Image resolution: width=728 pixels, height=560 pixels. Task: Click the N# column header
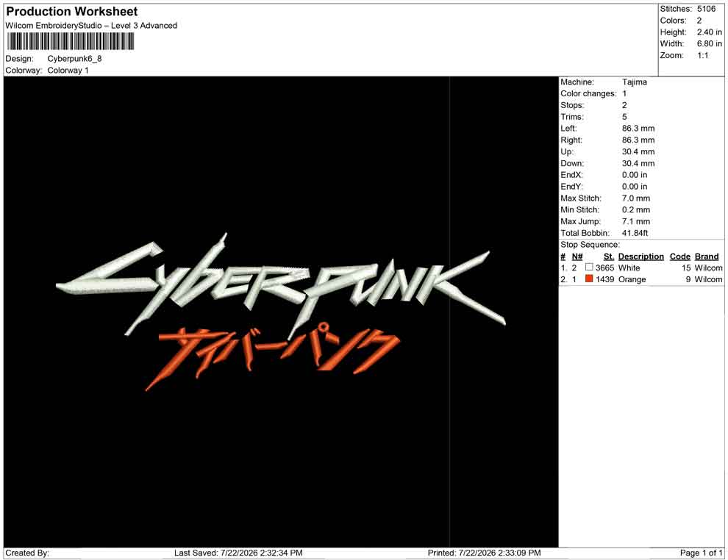click(577, 256)
